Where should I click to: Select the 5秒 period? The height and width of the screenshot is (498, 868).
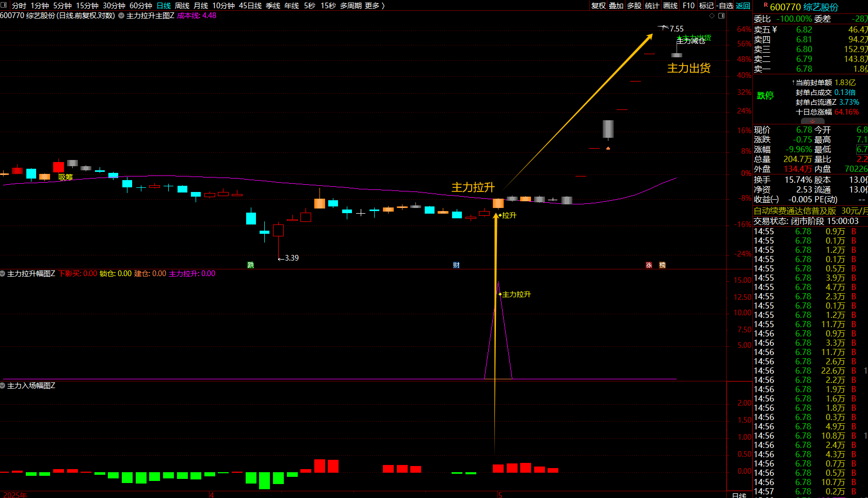(310, 6)
